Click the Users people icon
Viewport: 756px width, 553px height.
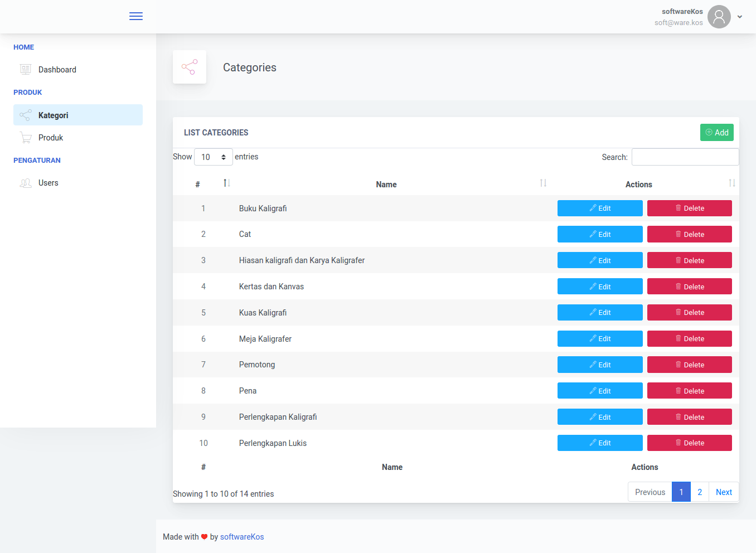coord(26,183)
